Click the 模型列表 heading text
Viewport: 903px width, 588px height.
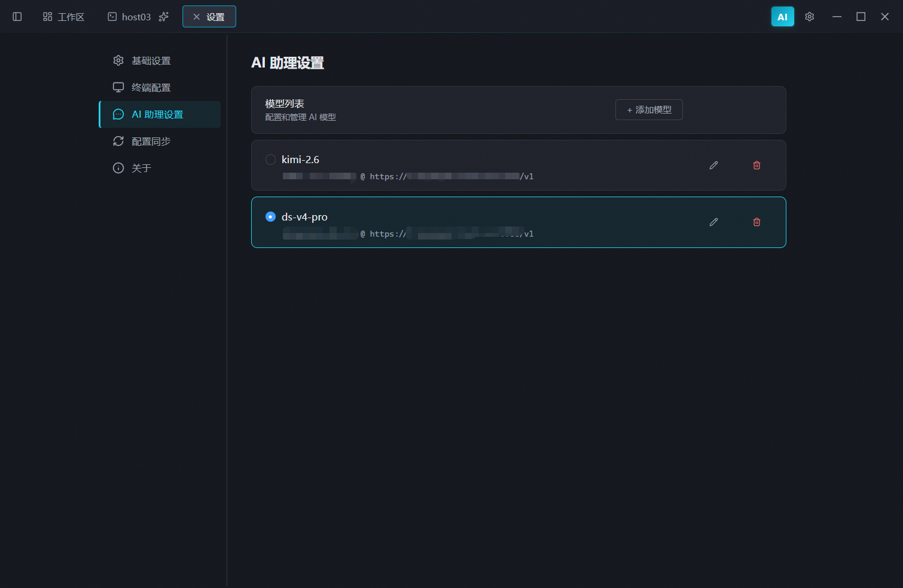(285, 103)
